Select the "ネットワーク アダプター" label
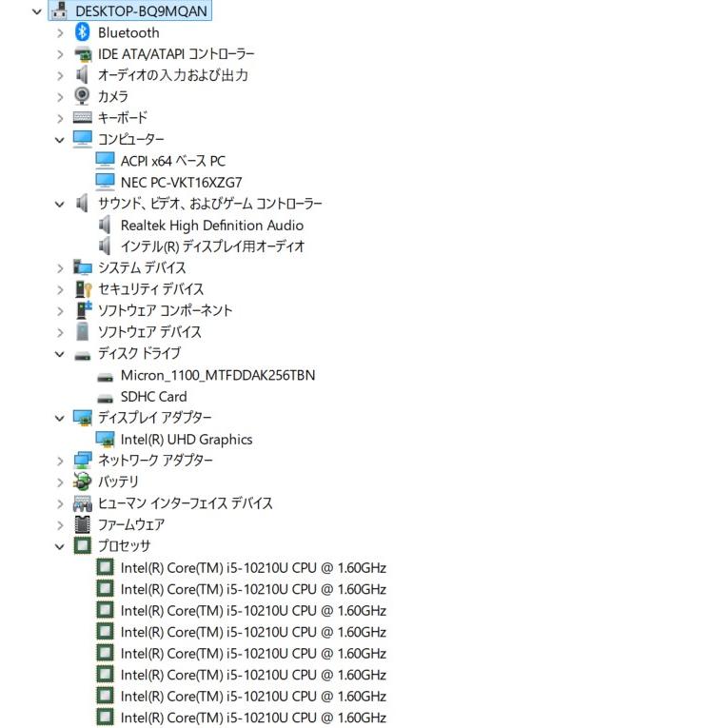728x728 pixels. coord(155,460)
